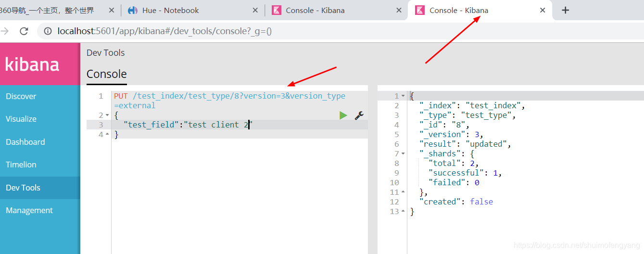Click the "_version": 3 response line

(451, 134)
